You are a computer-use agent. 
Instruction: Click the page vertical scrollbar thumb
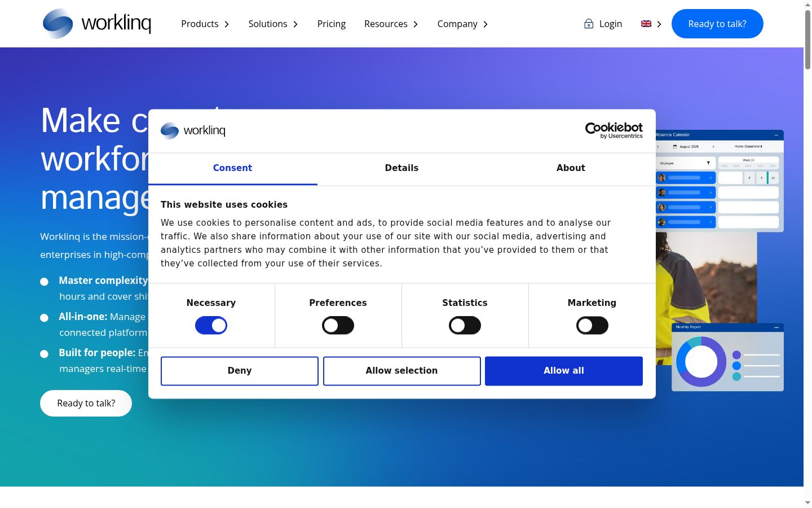coord(807,40)
